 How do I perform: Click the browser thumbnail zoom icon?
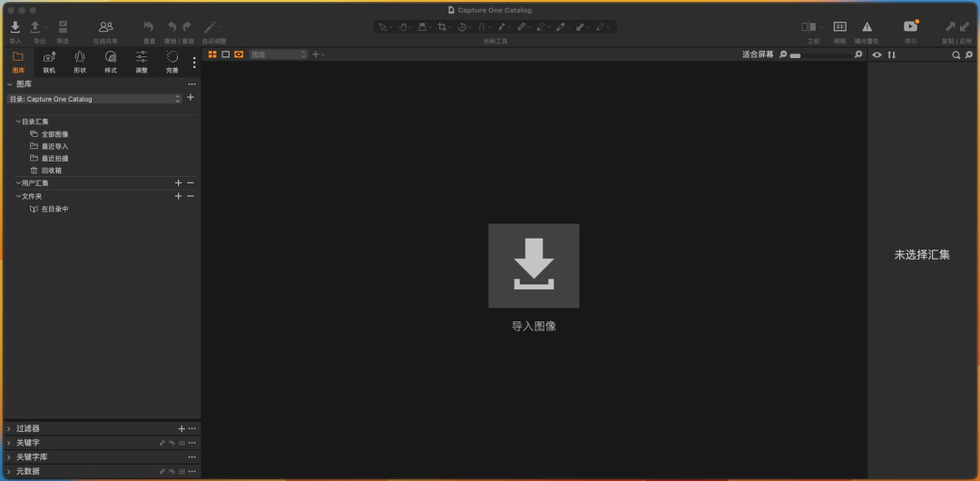tap(969, 55)
